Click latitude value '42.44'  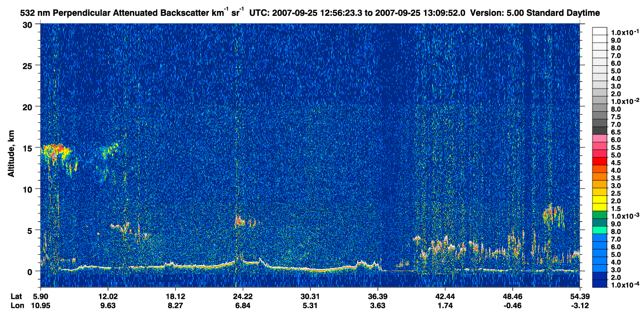click(x=445, y=296)
